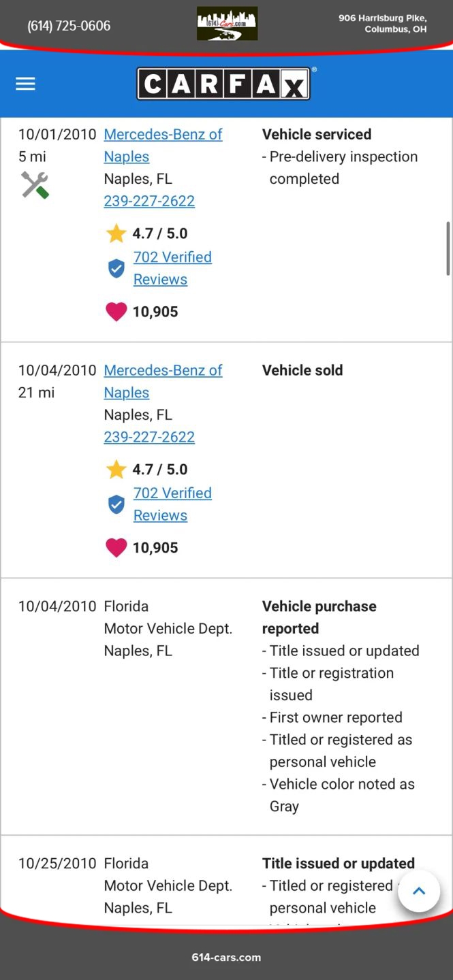Tap the dealer phone number (614) 725-0606

[69, 26]
